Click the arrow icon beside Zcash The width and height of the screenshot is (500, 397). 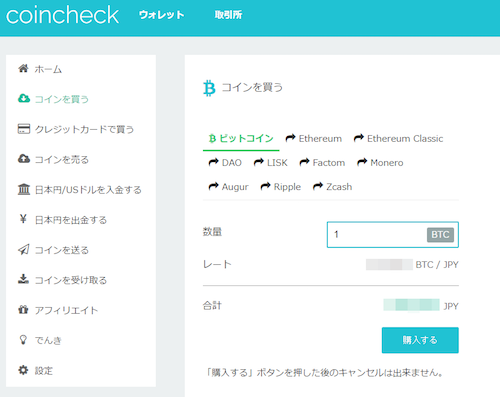[x=318, y=186]
